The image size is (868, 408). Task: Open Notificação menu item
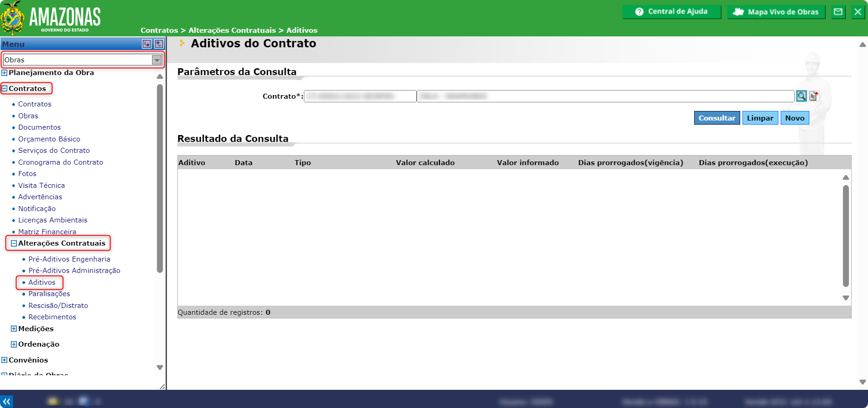pyautogui.click(x=37, y=209)
